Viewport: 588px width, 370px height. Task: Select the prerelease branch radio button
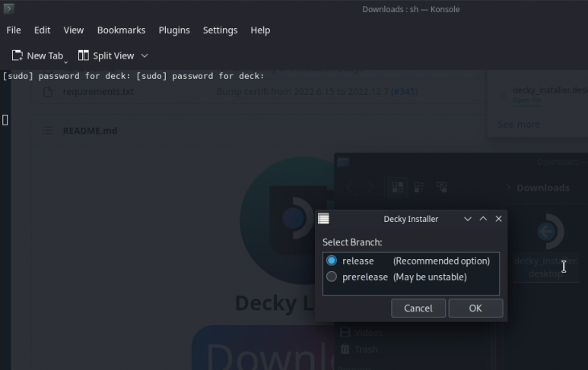tap(332, 277)
